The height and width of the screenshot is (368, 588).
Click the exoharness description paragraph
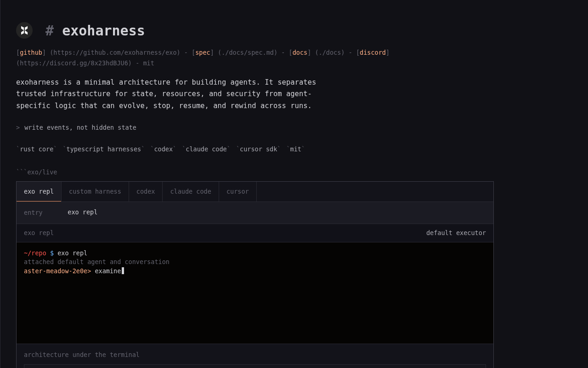[166, 94]
